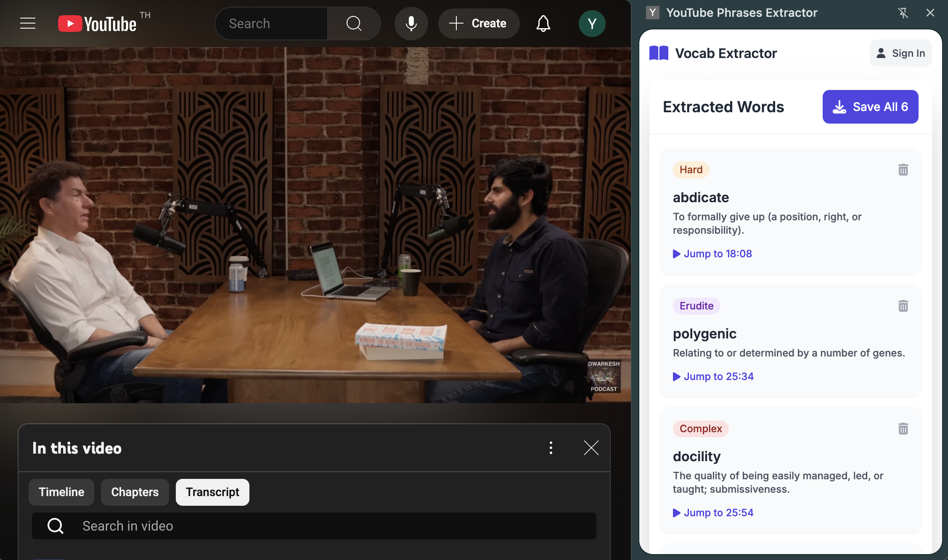This screenshot has height=560, width=948.
Task: Select the word docility
Action: [x=696, y=457]
